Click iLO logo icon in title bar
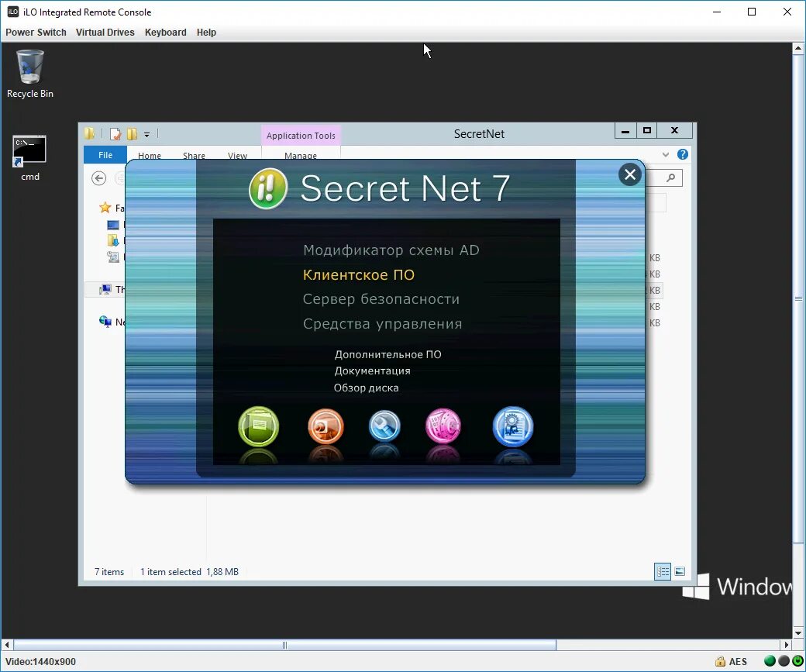806x672 pixels. pos(13,12)
